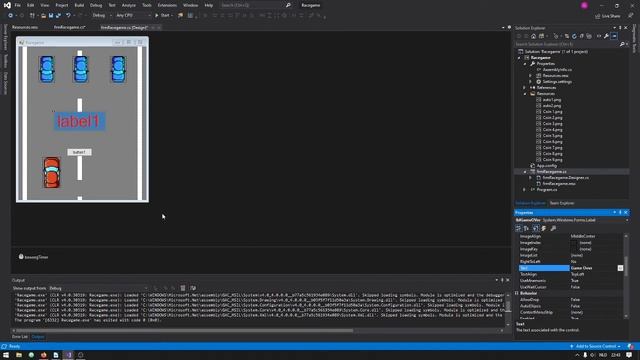Click the Property Pages wrench icon in Properties
The width and height of the screenshot is (640, 360).
553,229
